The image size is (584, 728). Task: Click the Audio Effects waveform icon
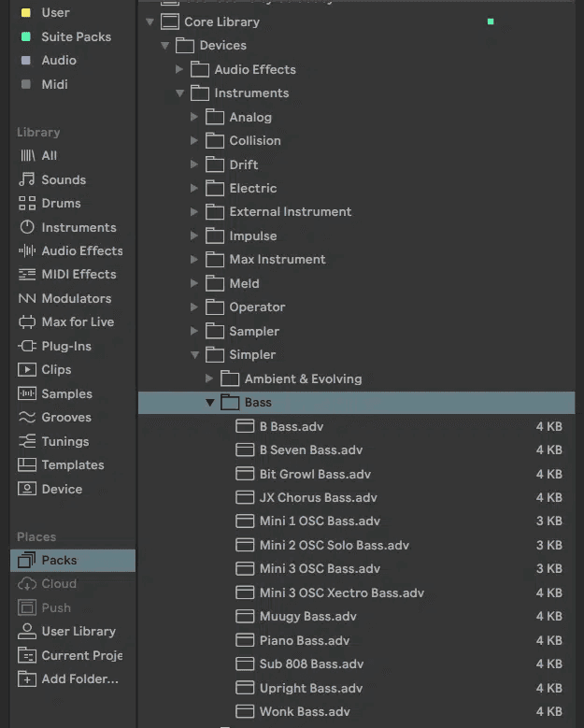[27, 250]
